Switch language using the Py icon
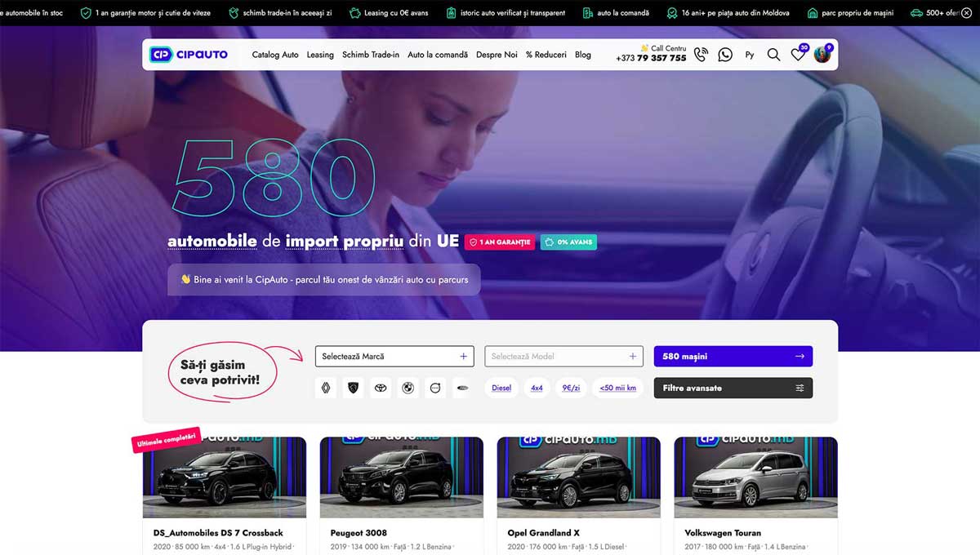 tap(749, 55)
